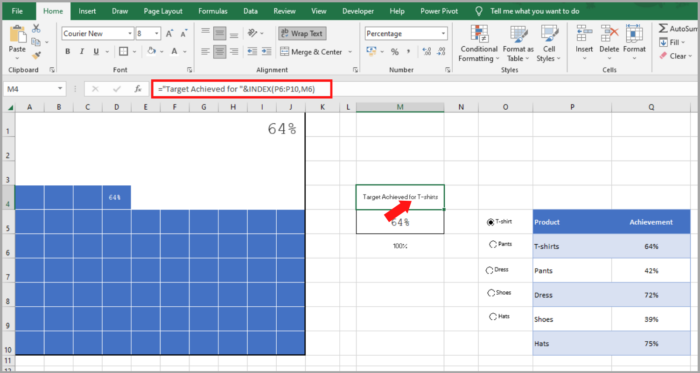Open the font size dropdown
Screen dimensions: 700x373
157,33
